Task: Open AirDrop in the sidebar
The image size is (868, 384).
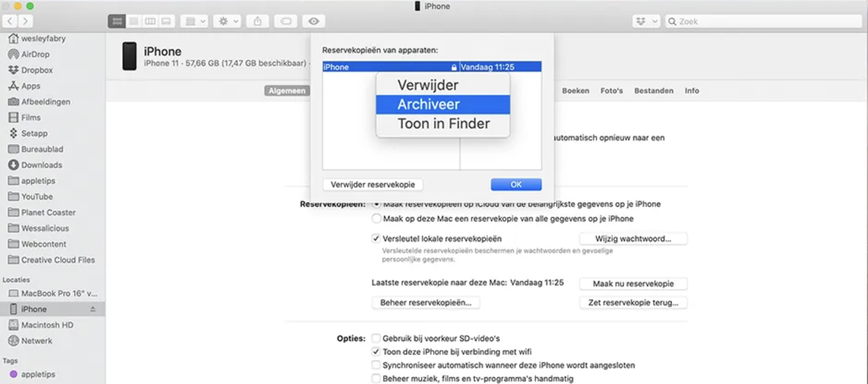Action: click(x=29, y=54)
